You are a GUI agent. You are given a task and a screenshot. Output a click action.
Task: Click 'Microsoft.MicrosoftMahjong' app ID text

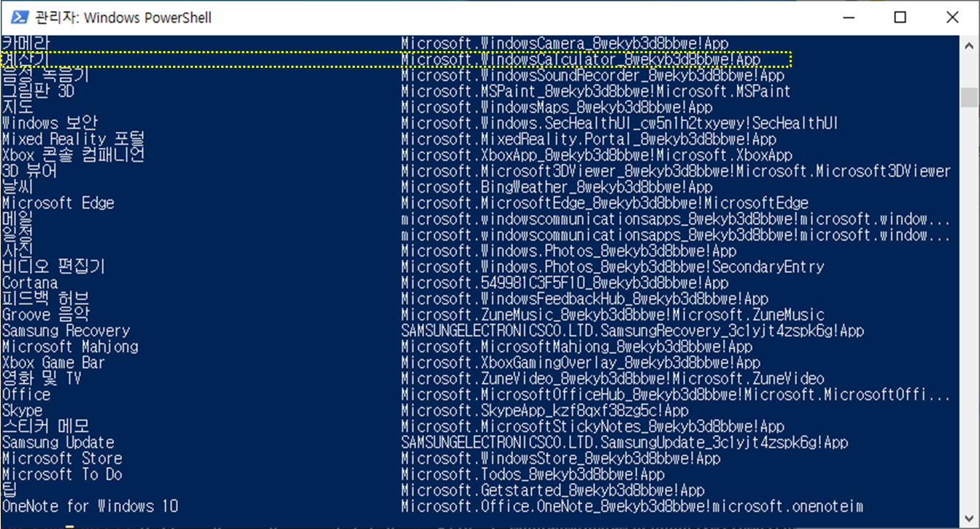coord(576,347)
